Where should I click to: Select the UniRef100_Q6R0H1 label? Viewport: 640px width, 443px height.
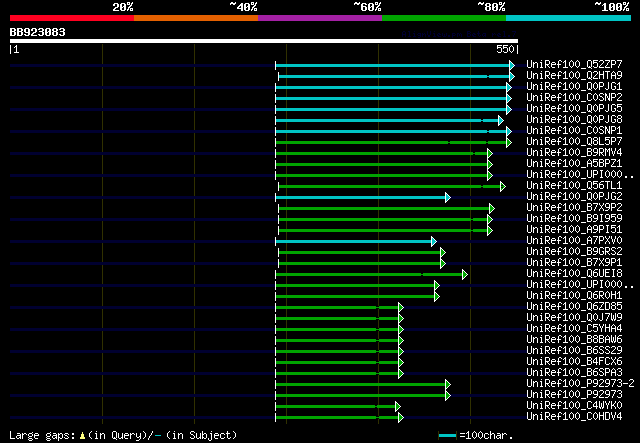pos(574,296)
